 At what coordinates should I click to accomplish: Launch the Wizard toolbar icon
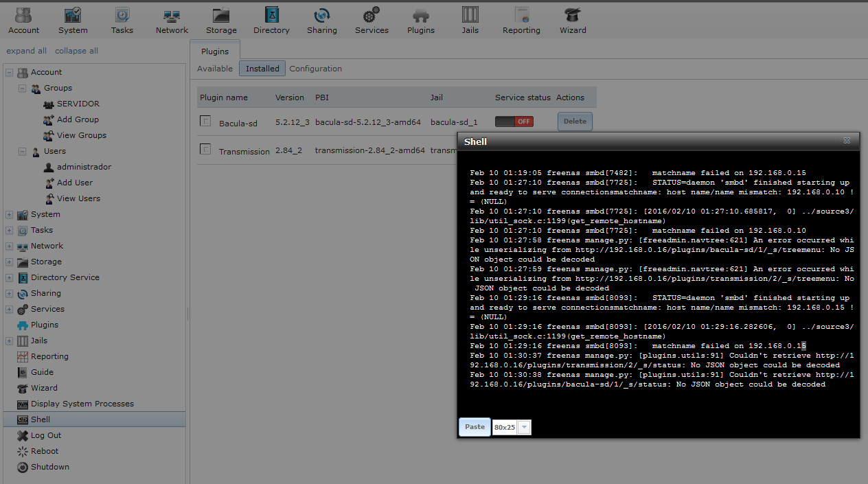pos(573,21)
